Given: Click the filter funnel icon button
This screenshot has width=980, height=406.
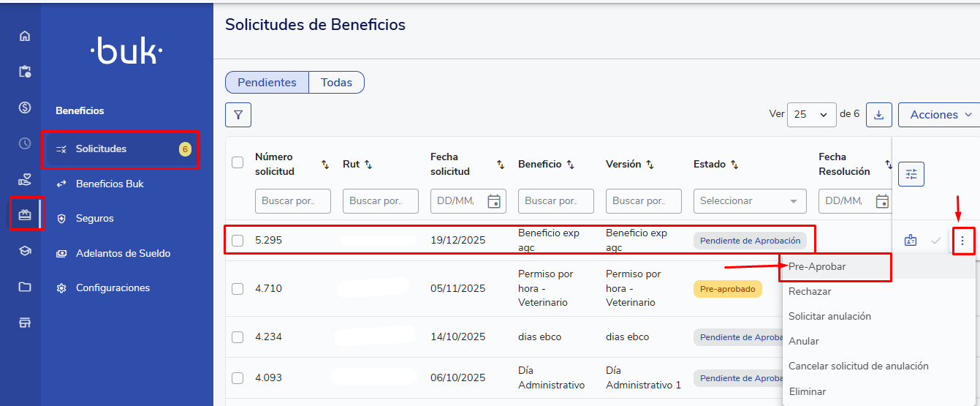Looking at the screenshot, I should coord(238,115).
